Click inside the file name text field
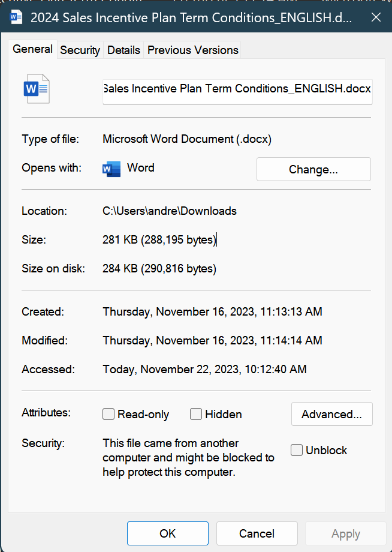 click(237, 89)
